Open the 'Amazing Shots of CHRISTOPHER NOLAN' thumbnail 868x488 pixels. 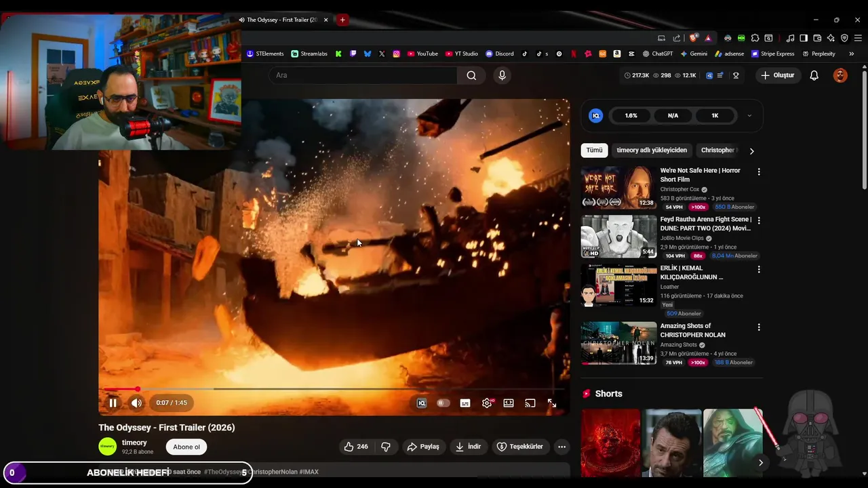618,343
